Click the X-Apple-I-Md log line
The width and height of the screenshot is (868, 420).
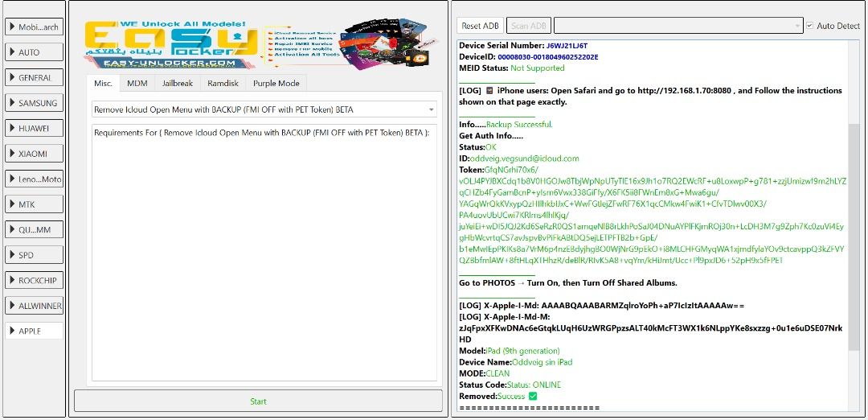(602, 305)
